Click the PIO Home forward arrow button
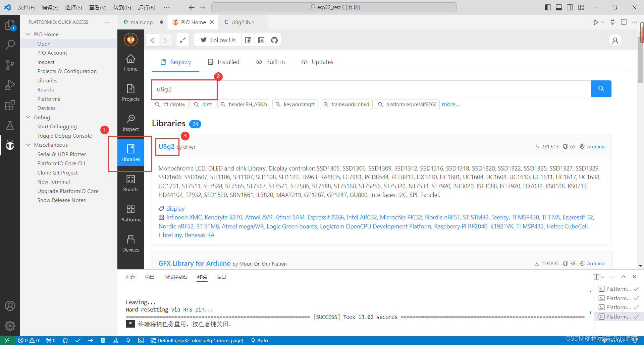The image size is (644, 345). [165, 40]
